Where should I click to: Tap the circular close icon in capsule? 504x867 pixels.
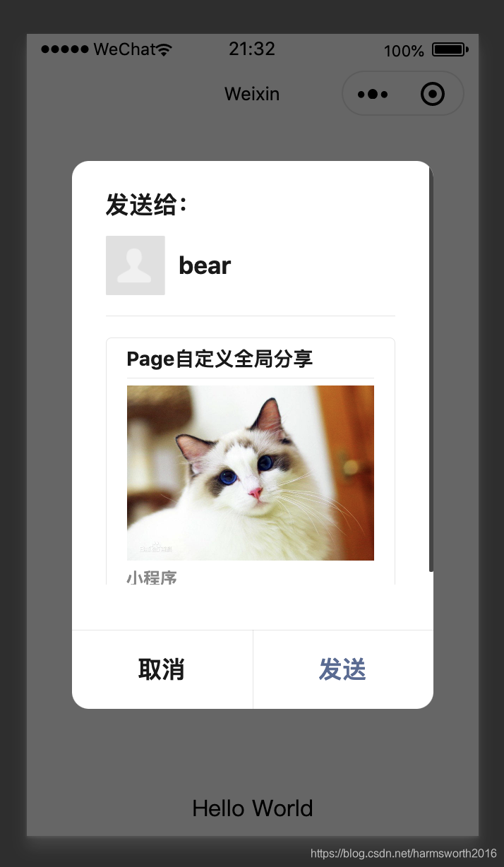click(x=433, y=94)
